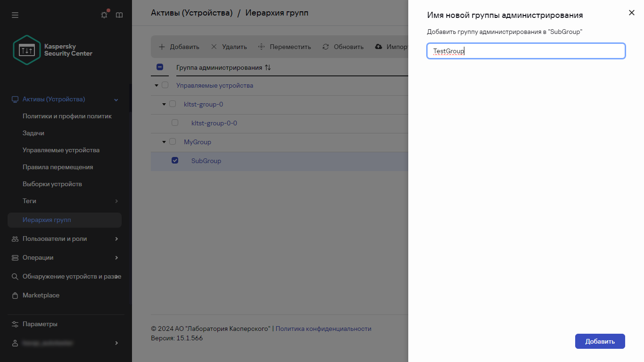The width and height of the screenshot is (644, 362).
Task: Click the Delete (Удалить) X icon
Action: [214, 47]
